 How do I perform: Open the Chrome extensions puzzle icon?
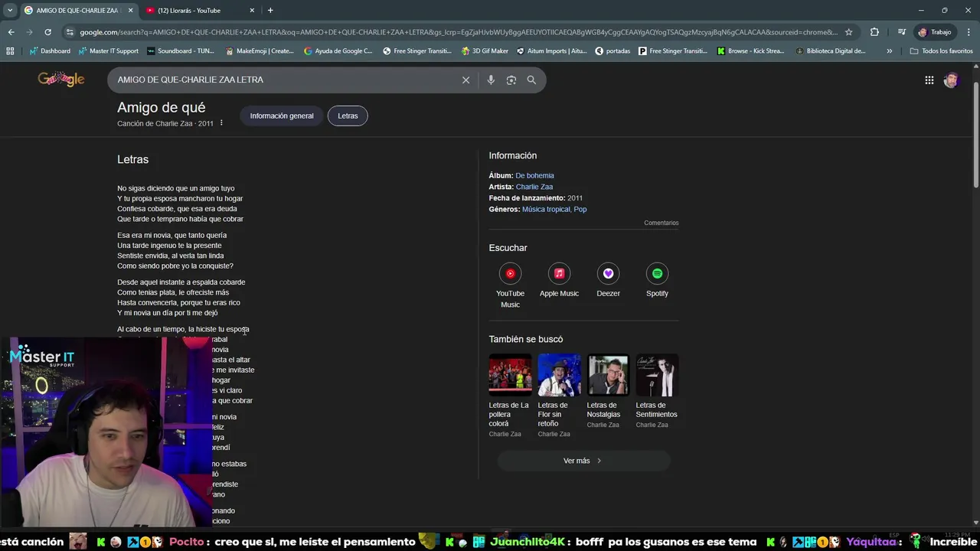[x=874, y=32]
